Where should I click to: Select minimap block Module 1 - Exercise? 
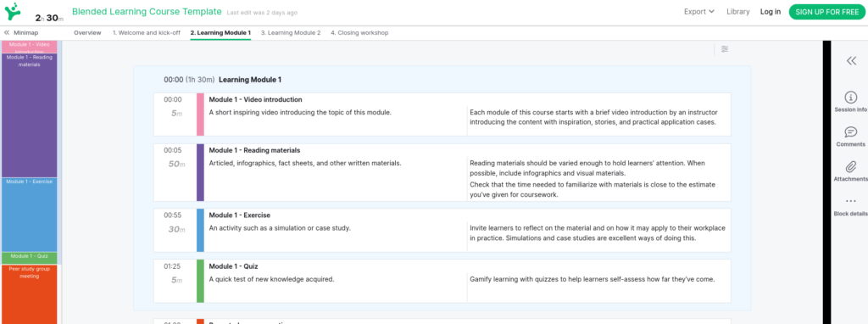[30, 215]
